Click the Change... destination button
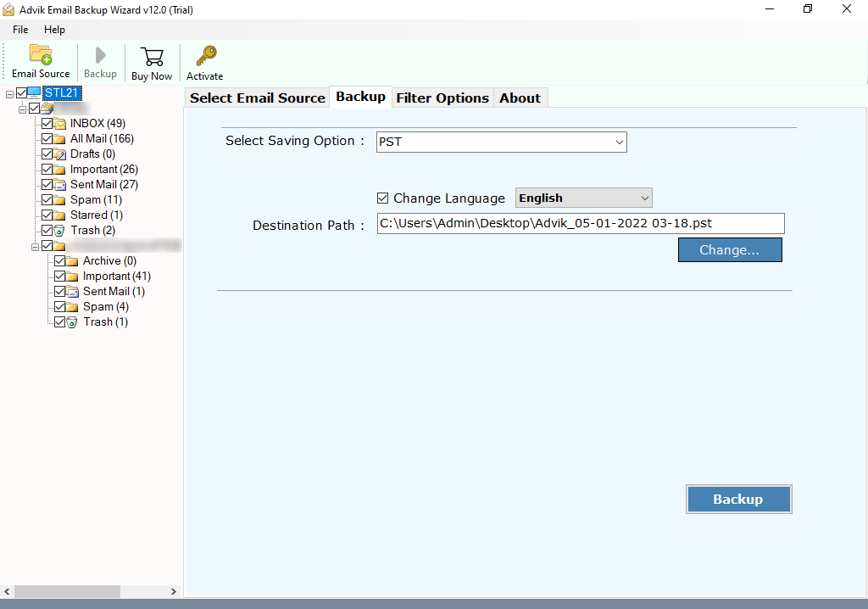 (x=730, y=250)
